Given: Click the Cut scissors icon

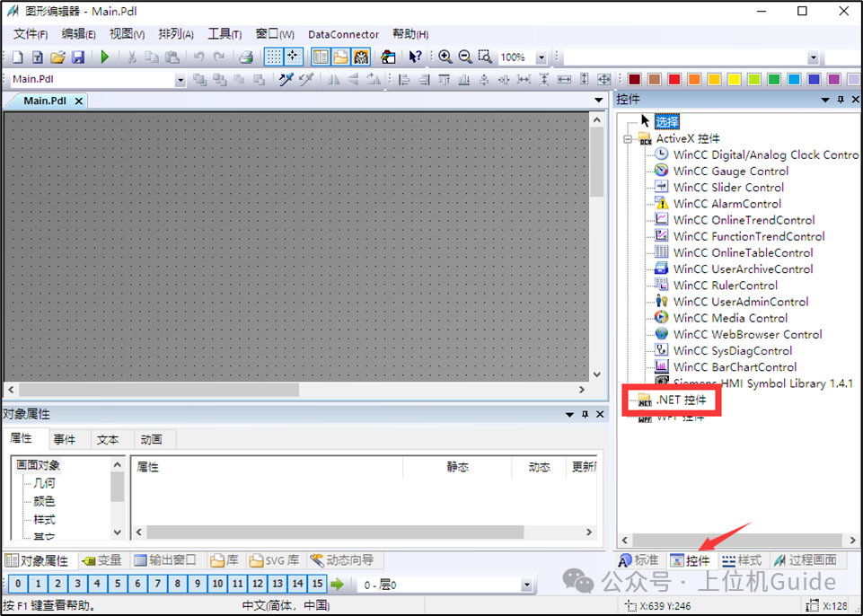Looking at the screenshot, I should tap(131, 57).
